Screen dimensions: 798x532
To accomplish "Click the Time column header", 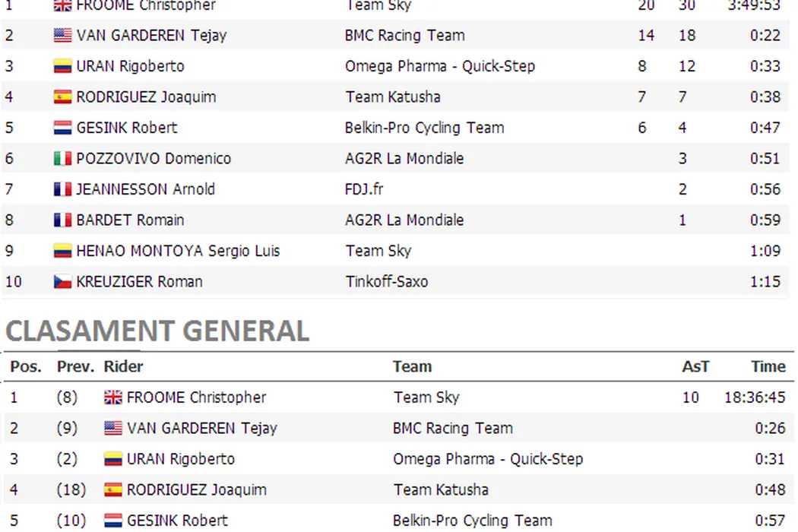I will point(768,367).
